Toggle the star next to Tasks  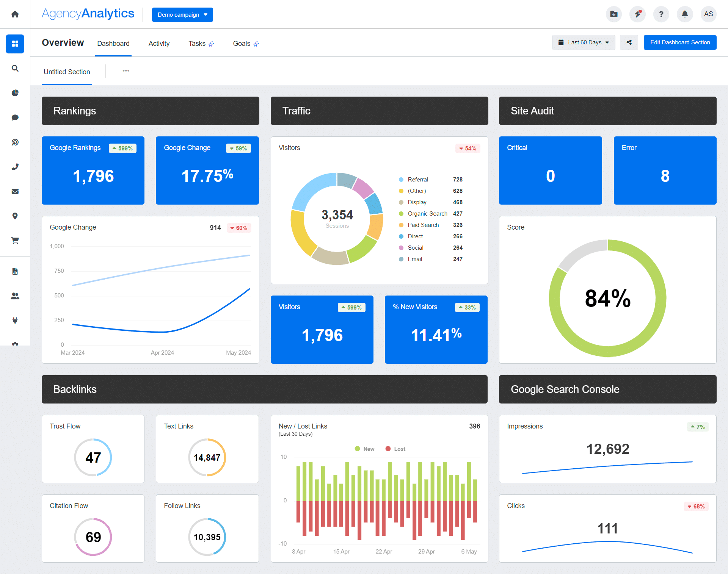212,44
